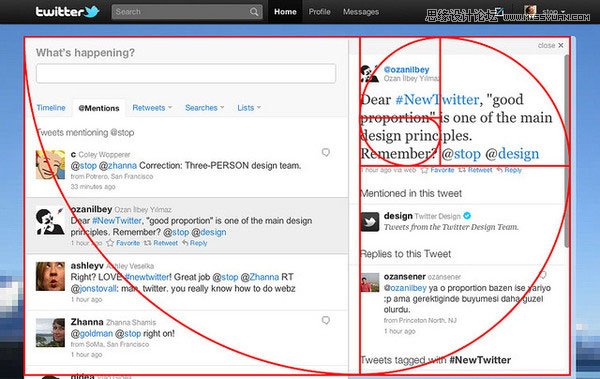
Task: Click the What's happening text box
Action: [186, 74]
